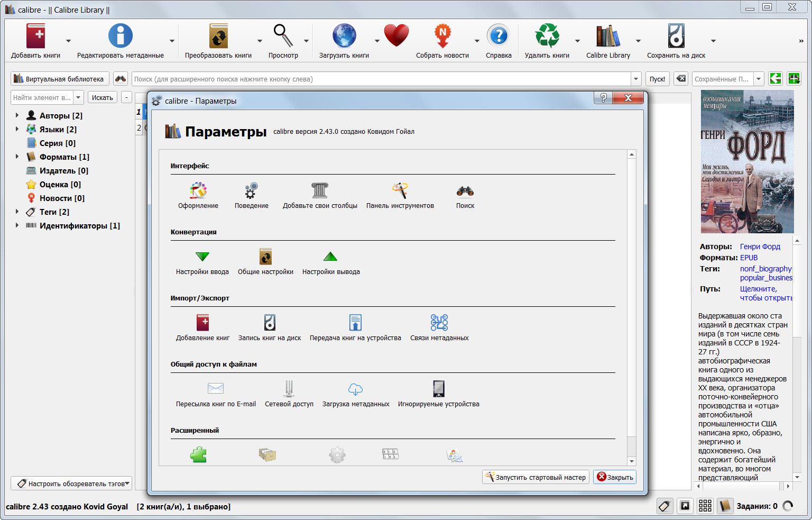This screenshot has width=812, height=520.
Task: Open Загрузка метаданных settings
Action: coord(356,394)
